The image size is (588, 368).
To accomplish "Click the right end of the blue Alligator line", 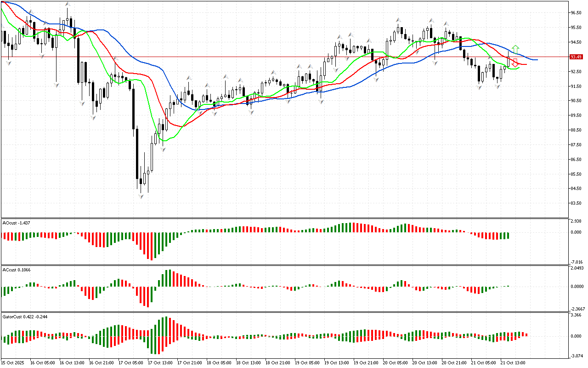I will [537, 60].
